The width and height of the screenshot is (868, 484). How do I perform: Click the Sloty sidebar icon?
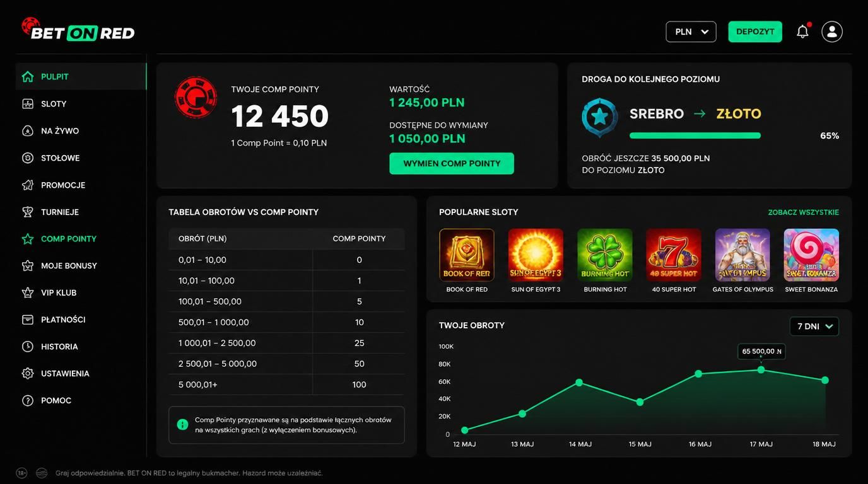[28, 104]
